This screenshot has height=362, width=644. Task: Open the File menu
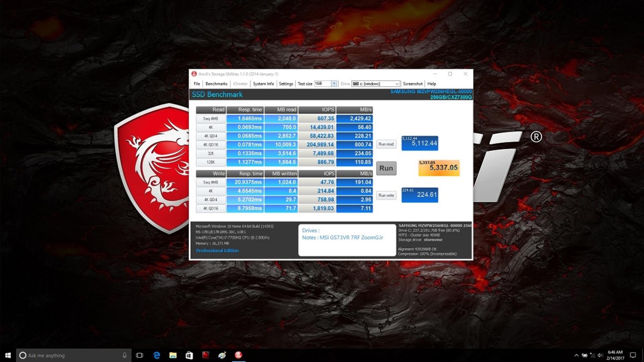coord(197,84)
